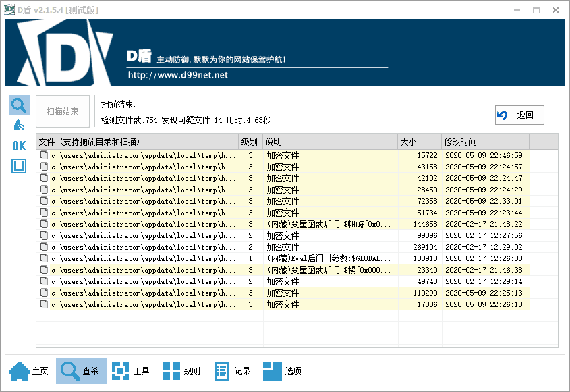Click the 返回 return button
The height and width of the screenshot is (392, 570).
point(519,115)
